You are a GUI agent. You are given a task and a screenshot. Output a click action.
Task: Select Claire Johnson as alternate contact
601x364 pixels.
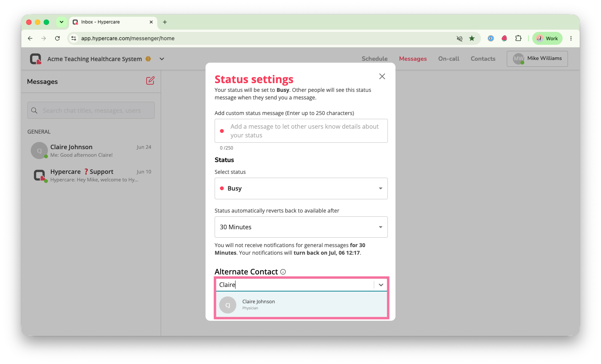302,304
